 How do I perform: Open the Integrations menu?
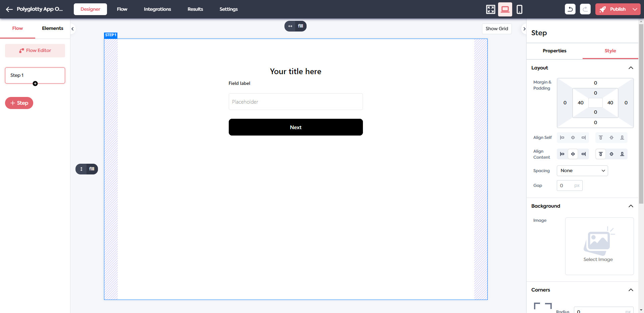[x=157, y=9]
